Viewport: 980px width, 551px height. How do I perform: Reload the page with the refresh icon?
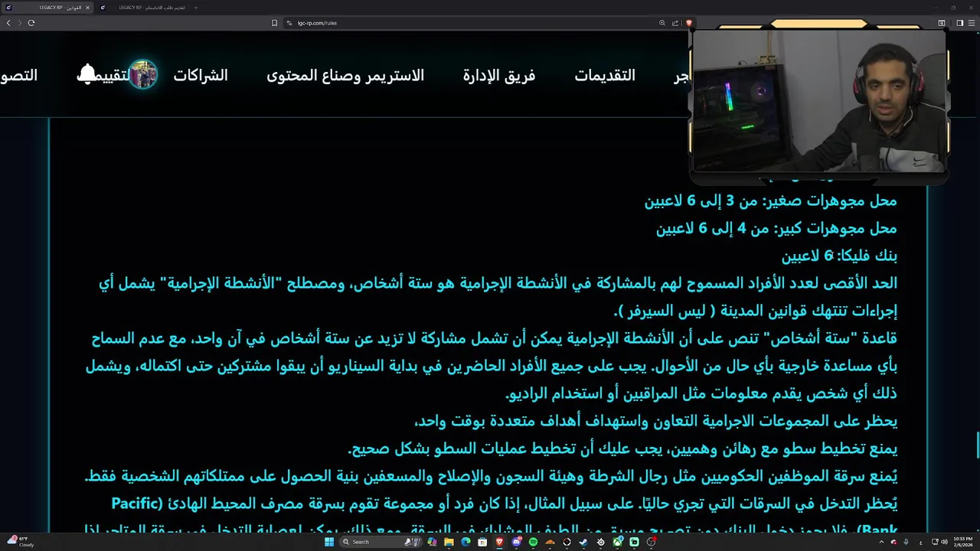[x=31, y=23]
